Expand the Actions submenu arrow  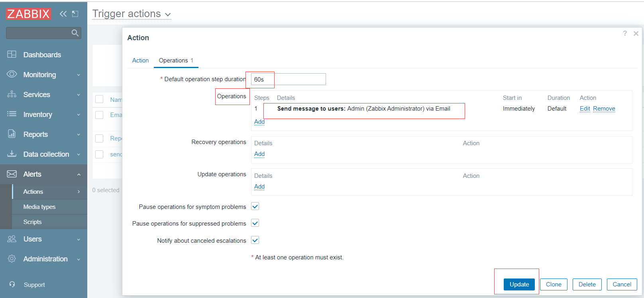tap(79, 192)
